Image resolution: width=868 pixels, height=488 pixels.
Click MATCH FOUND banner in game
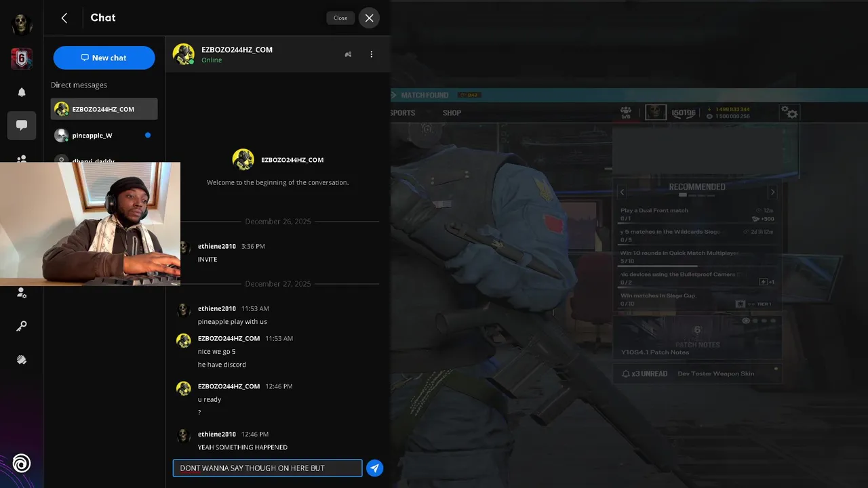click(425, 96)
